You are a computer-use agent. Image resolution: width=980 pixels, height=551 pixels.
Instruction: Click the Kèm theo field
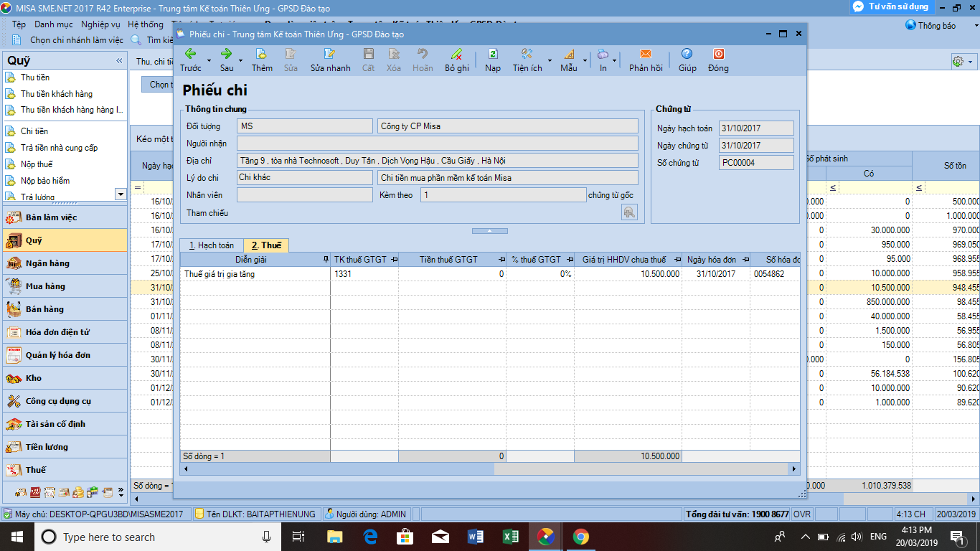tap(503, 195)
